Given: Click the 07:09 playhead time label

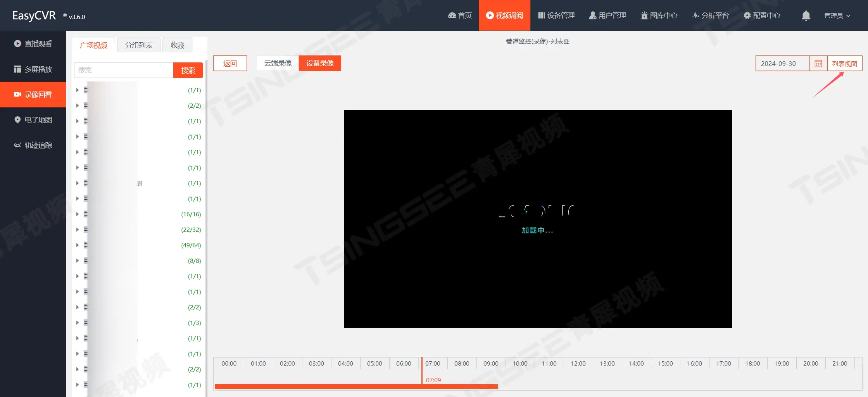Looking at the screenshot, I should tap(433, 380).
